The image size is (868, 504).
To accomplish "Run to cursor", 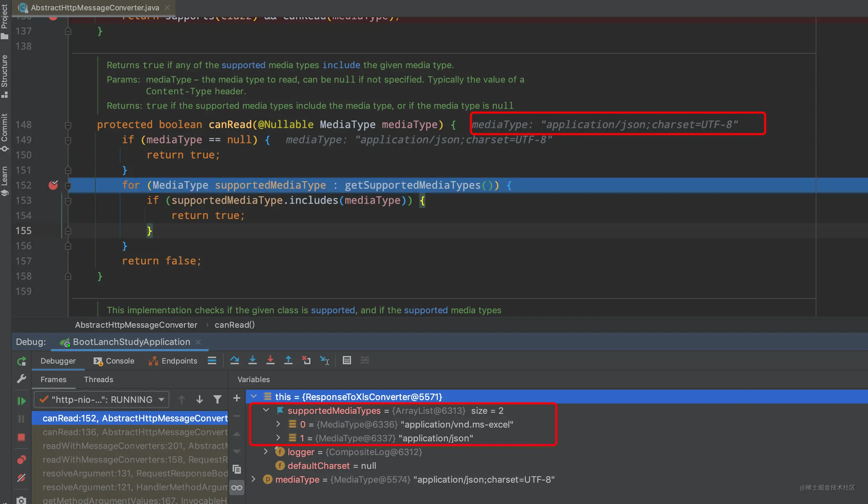I will tap(325, 360).
